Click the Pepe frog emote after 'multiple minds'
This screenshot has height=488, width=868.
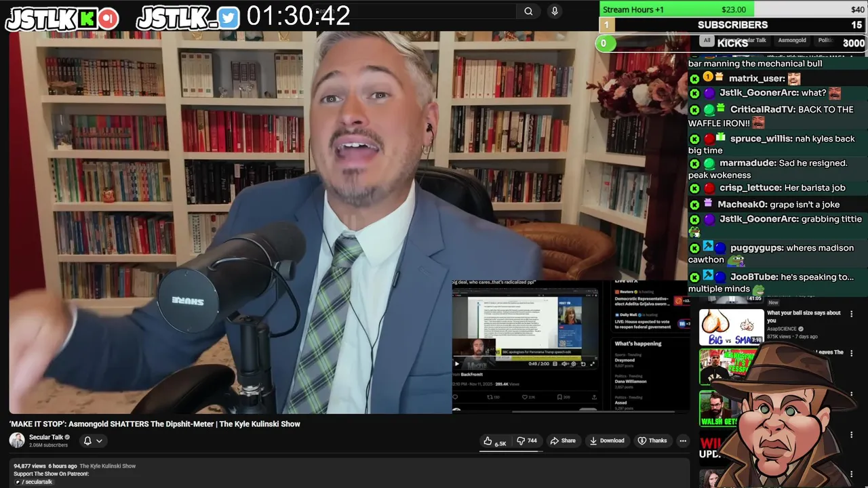(758, 290)
